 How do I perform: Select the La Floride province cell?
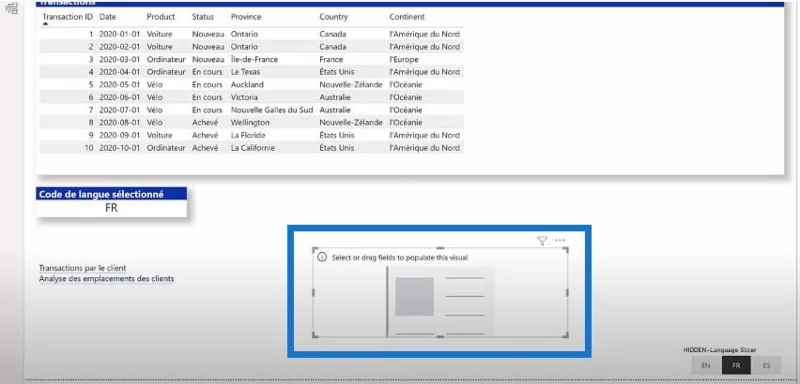point(248,135)
